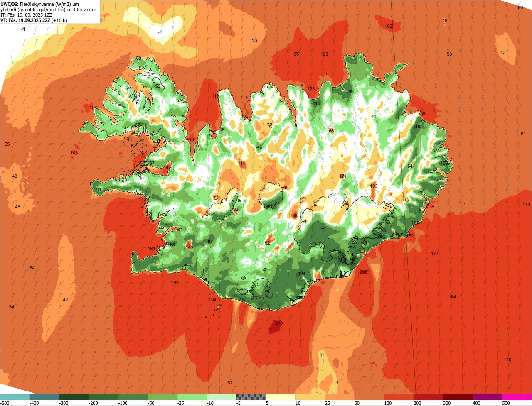This screenshot has height=406, width=532.
Task: Click the '131' value on the south coast
Action: [x=243, y=300]
